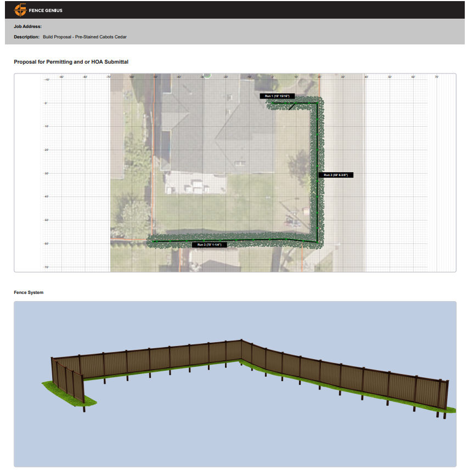Select the Run 1 measurement label
This screenshot has height=476, width=473.
tap(278, 96)
